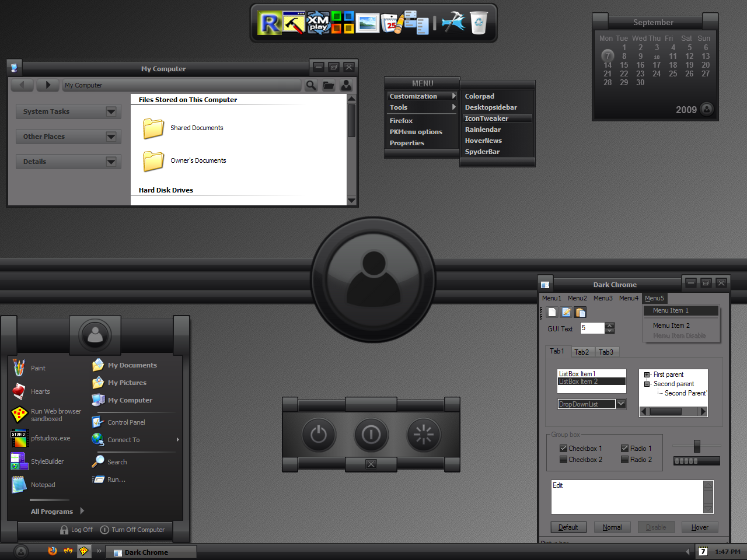Expand the Details panel
The width and height of the screenshot is (747, 560).
(x=111, y=162)
